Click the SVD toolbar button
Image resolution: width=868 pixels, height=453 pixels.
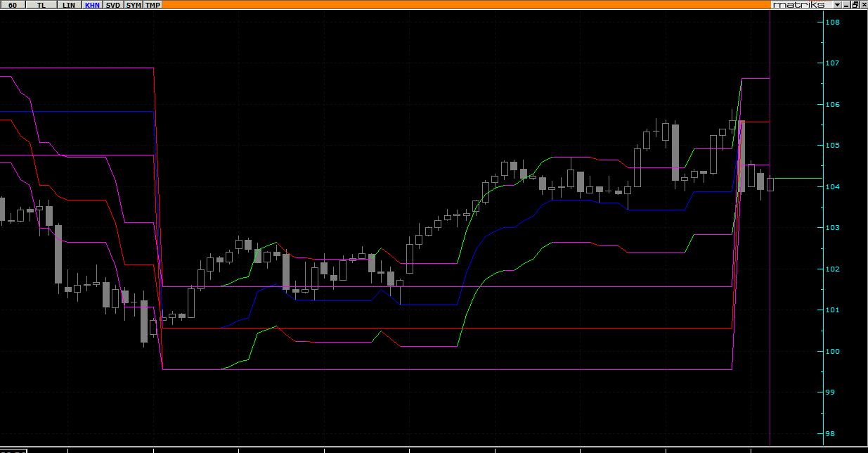pos(112,4)
